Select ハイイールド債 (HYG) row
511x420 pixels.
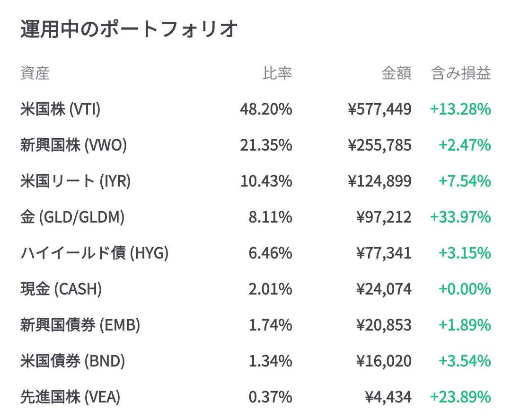click(95, 253)
